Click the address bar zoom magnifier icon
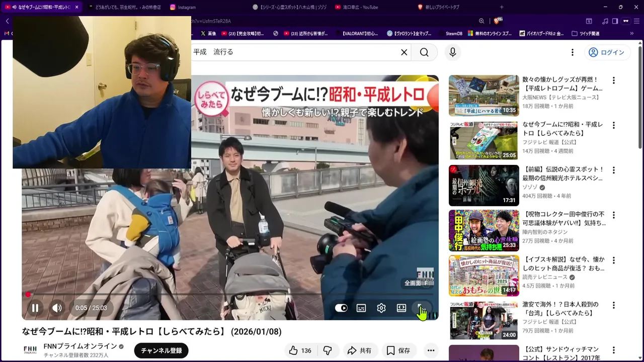Image resolution: width=644 pixels, height=362 pixels. (x=481, y=21)
